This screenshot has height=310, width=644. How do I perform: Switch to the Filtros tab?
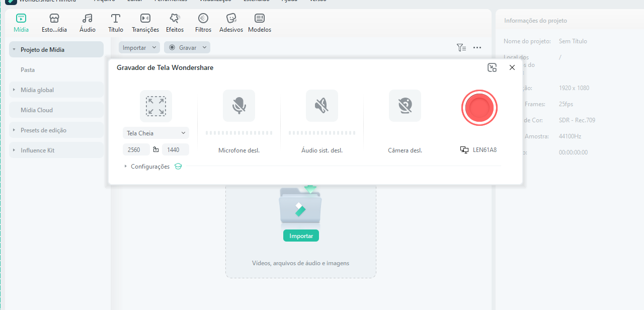pos(203,23)
